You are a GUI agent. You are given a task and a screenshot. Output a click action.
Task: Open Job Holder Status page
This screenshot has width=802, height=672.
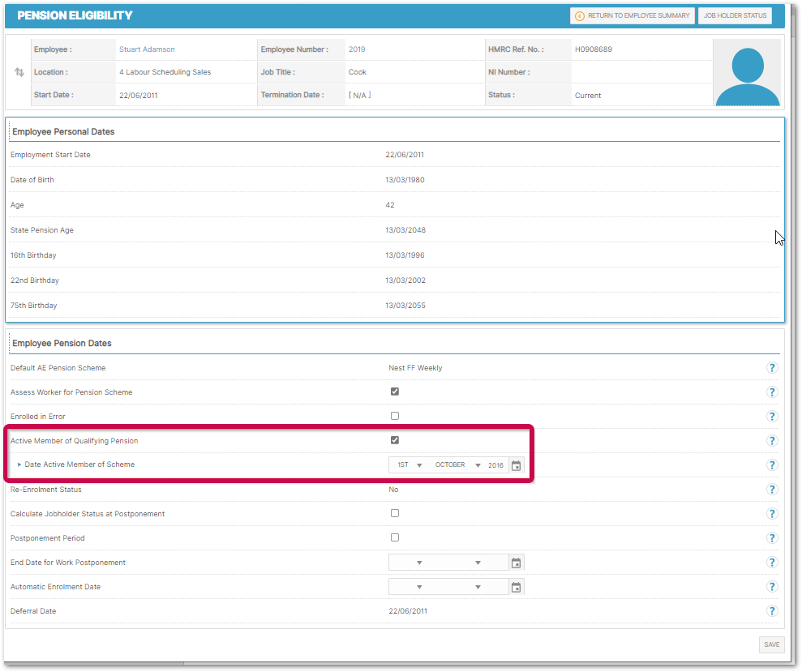pos(735,15)
